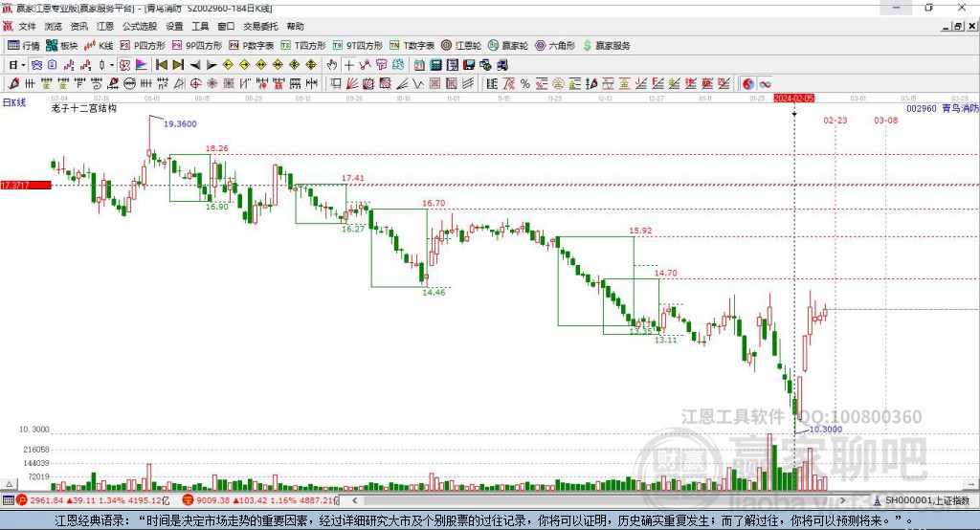This screenshot has width=980, height=530.
Task: Open the calculator icon
Action: coord(435,65)
